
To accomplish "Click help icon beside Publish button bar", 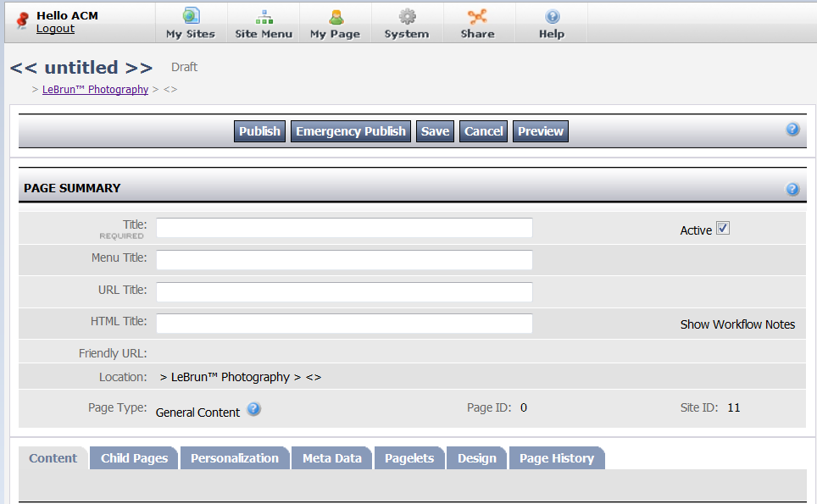I will [792, 130].
